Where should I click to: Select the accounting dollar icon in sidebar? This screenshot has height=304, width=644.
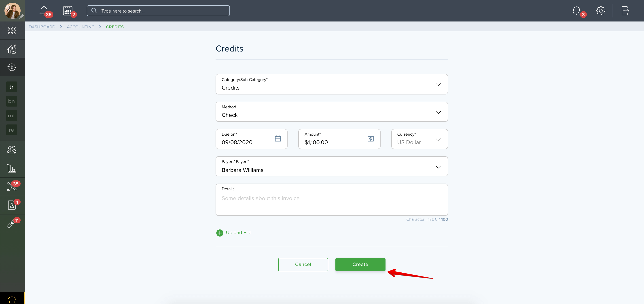(12, 67)
